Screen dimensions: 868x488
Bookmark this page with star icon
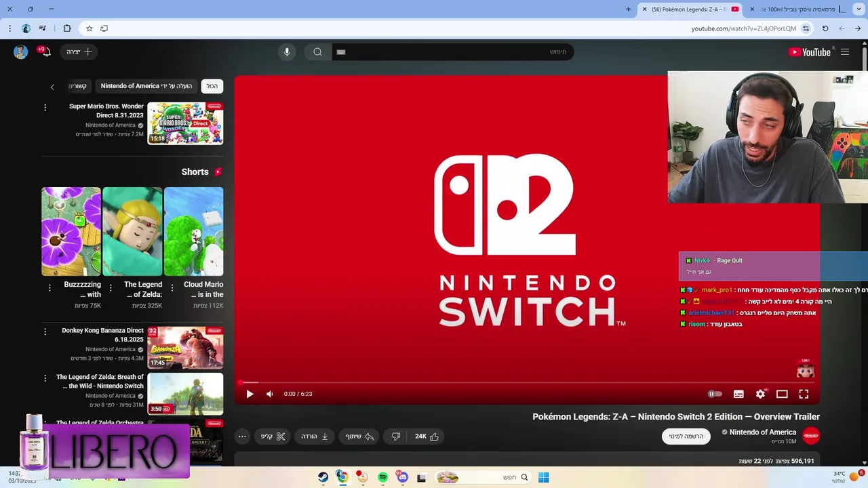(x=89, y=28)
